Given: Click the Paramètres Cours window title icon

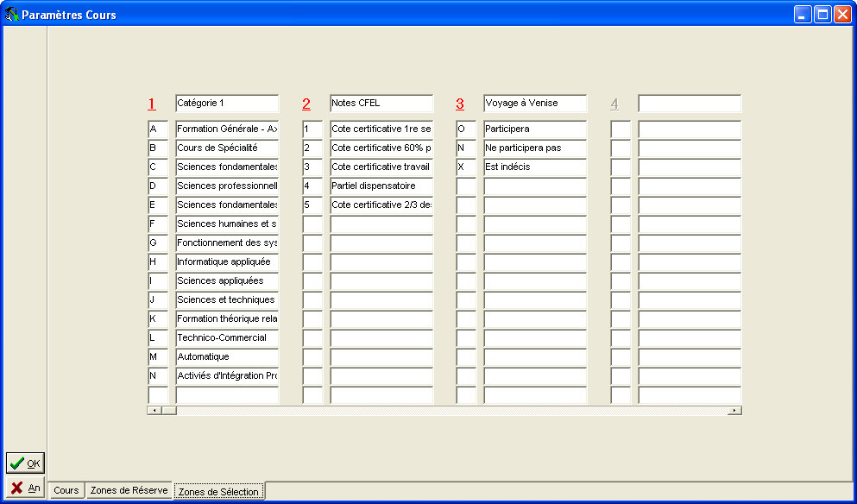Looking at the screenshot, I should point(11,15).
